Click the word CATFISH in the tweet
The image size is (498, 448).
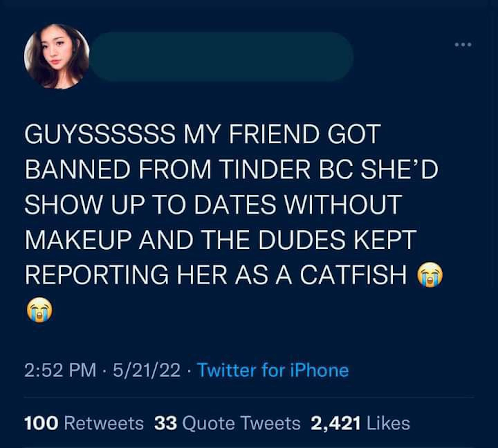pos(353,274)
